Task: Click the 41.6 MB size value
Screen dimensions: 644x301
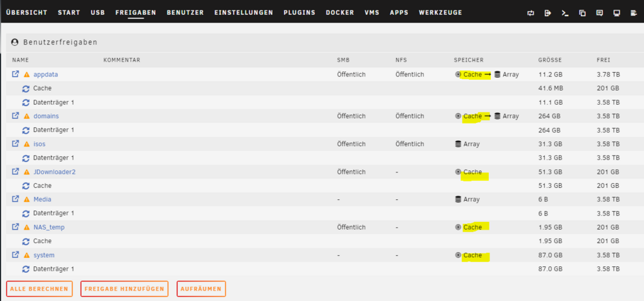Action: pos(551,89)
